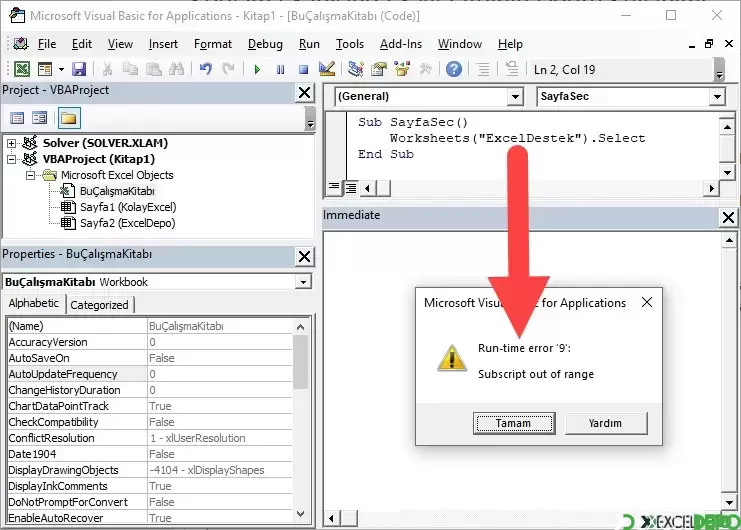Select the ConflictResolution property row
The height and width of the screenshot is (530, 741).
pos(150,438)
